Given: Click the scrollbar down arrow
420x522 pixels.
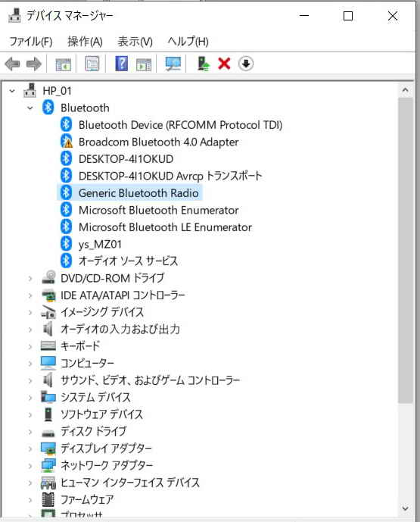Looking at the screenshot, I should point(405,508).
